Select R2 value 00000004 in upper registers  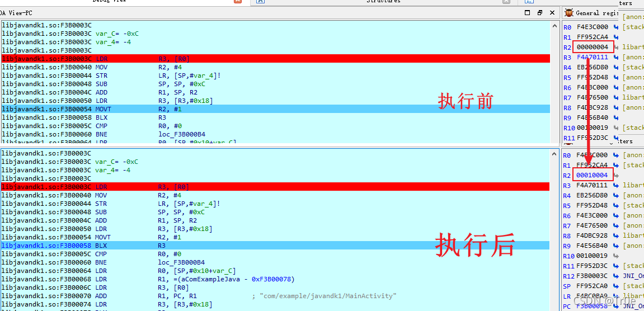(x=593, y=47)
